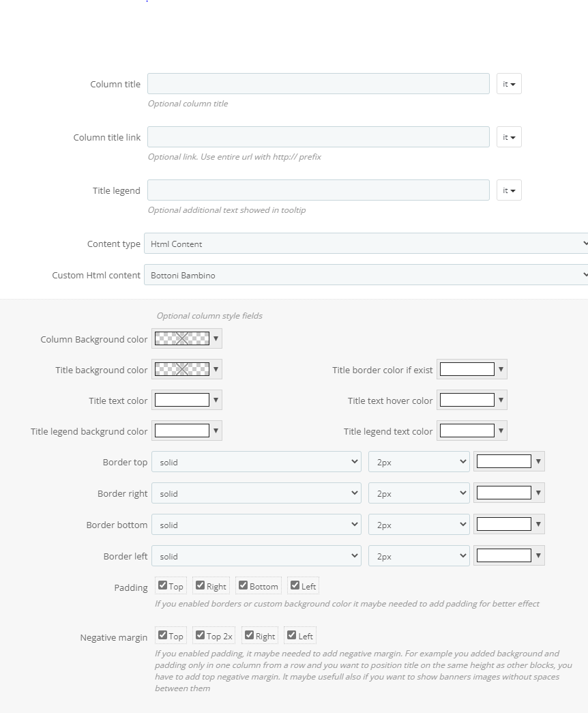
Task: Open the Custom Html content dropdown
Action: [366, 275]
